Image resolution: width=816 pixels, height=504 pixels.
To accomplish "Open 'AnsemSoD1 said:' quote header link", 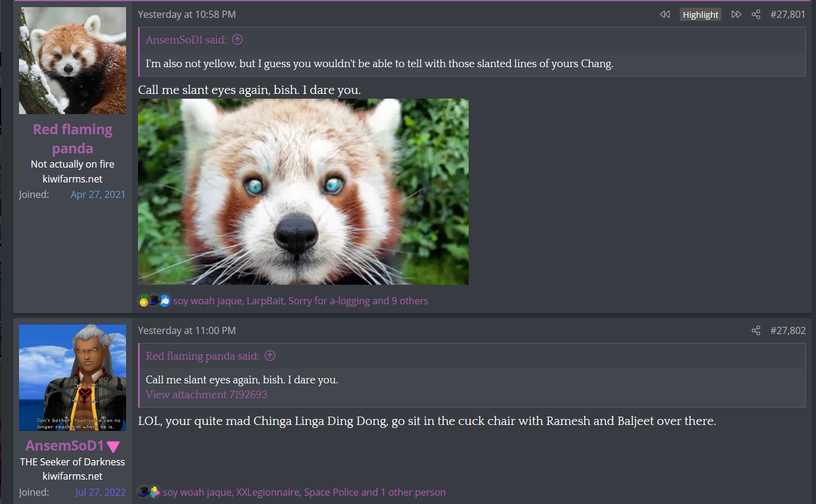I will (x=186, y=40).
